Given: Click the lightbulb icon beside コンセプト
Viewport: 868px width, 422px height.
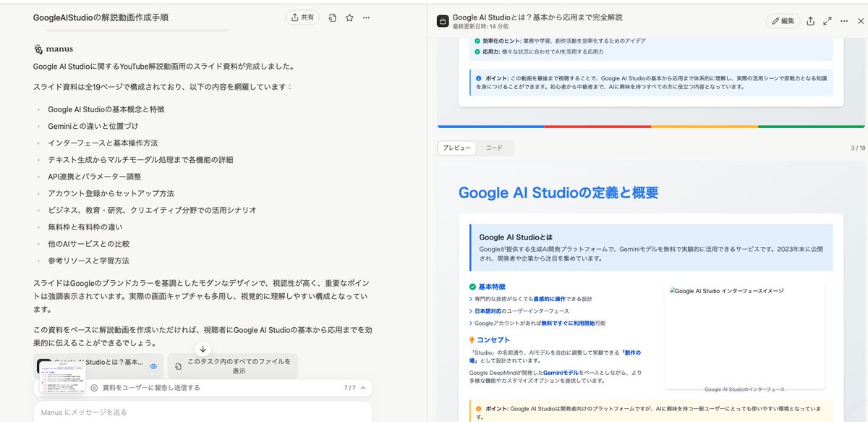Looking at the screenshot, I should (x=472, y=339).
